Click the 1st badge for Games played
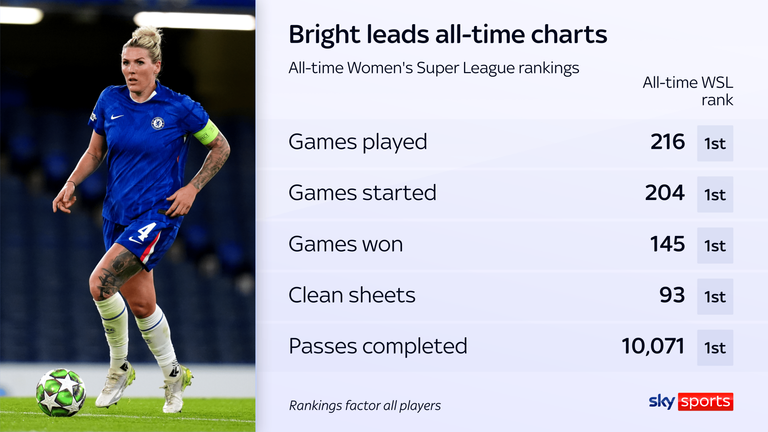The image size is (768, 432). click(x=715, y=143)
